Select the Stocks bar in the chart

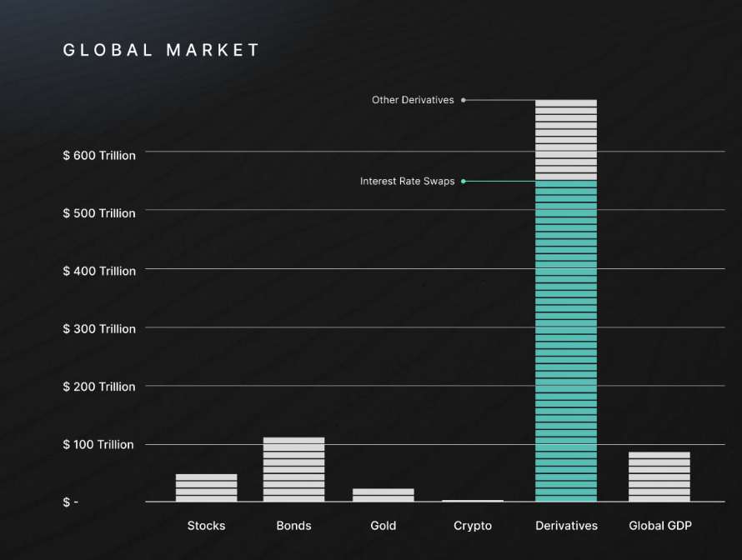pyautogui.click(x=206, y=487)
